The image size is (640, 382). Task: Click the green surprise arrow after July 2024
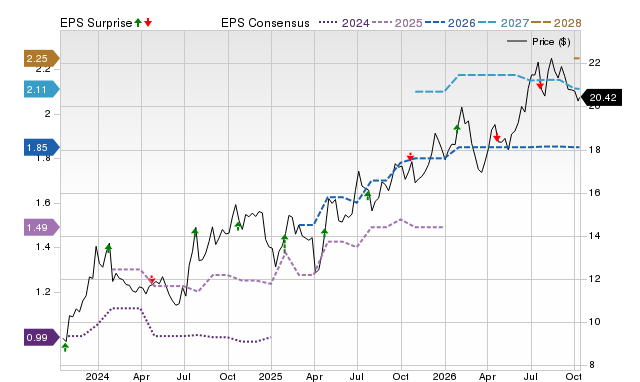pos(195,232)
